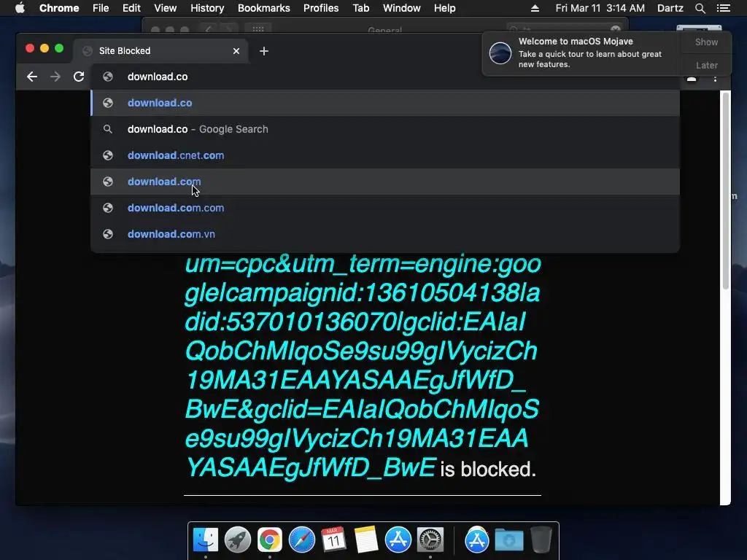Click Later on Mojave notification
This screenshot has height=560, width=747.
pyautogui.click(x=706, y=65)
